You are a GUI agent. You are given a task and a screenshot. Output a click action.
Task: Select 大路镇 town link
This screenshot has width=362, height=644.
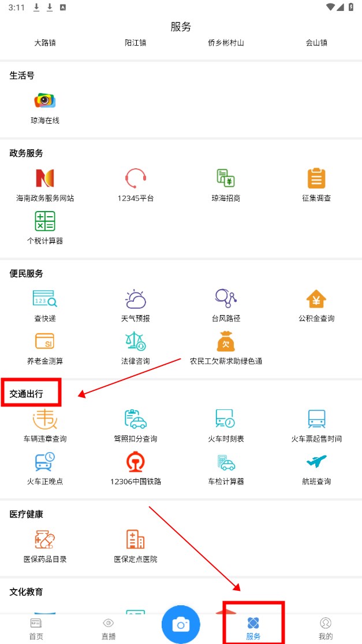(45, 43)
